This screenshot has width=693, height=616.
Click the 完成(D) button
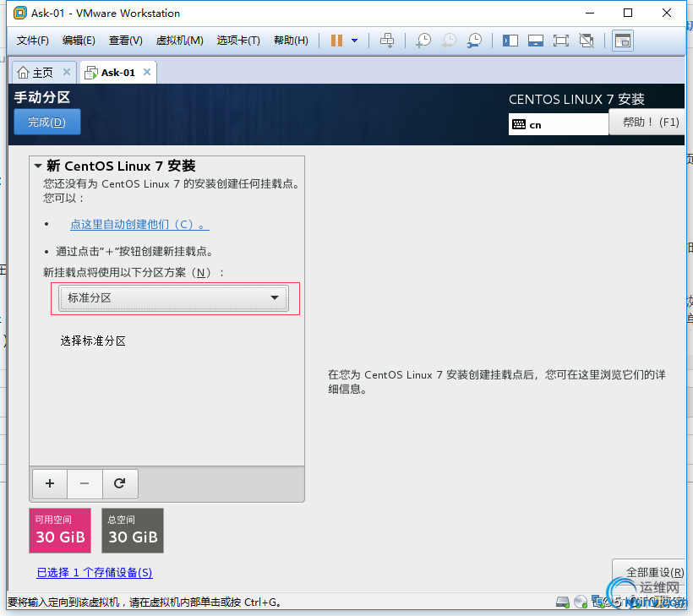46,122
